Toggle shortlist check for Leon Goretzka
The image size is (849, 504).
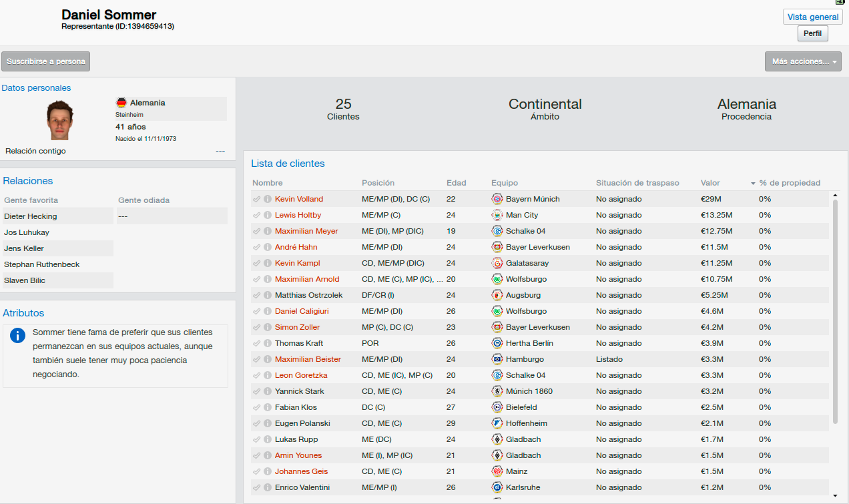pyautogui.click(x=257, y=375)
